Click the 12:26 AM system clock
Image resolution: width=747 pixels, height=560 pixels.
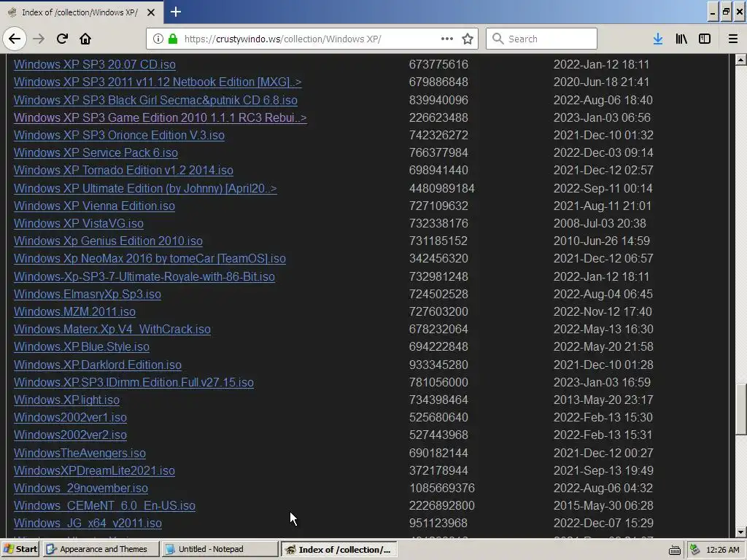click(723, 550)
